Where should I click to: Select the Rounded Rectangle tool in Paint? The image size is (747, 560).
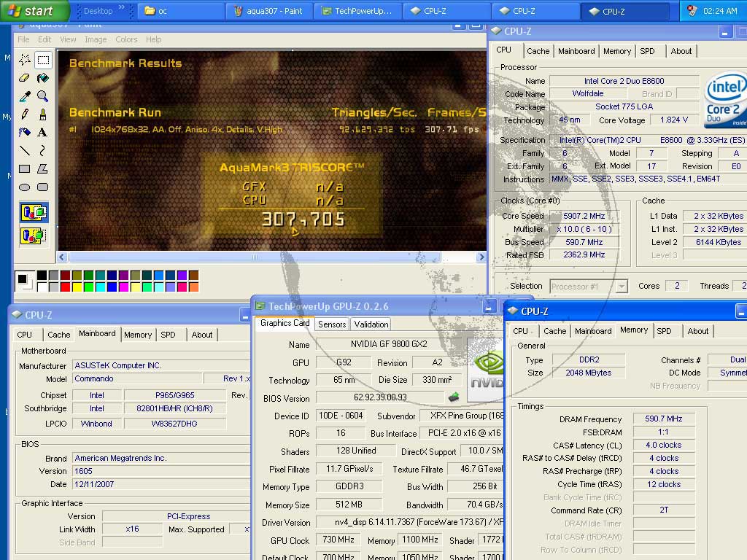coord(43,187)
